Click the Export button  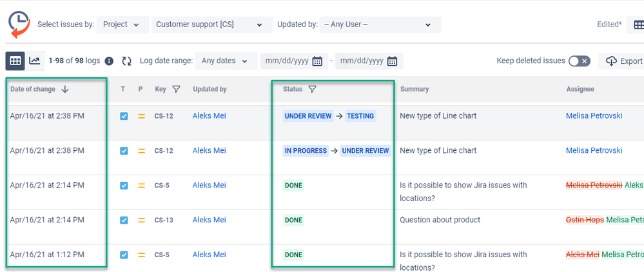(x=623, y=61)
